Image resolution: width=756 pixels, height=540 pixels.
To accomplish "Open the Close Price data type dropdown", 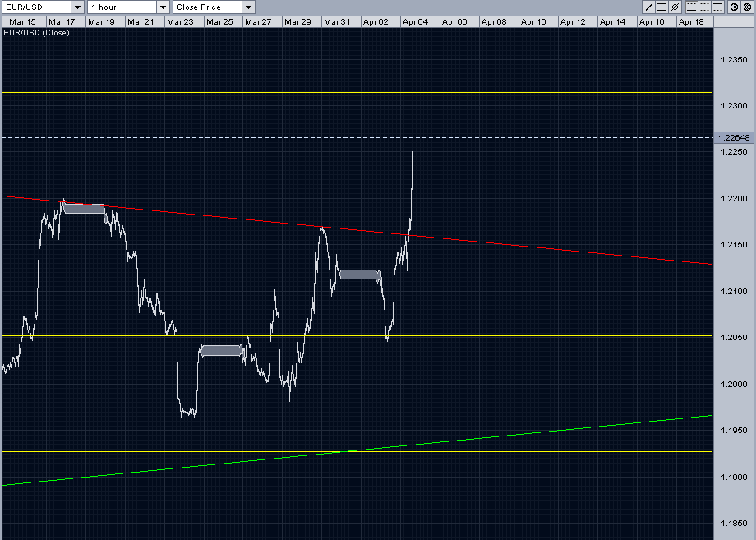I will coord(247,7).
